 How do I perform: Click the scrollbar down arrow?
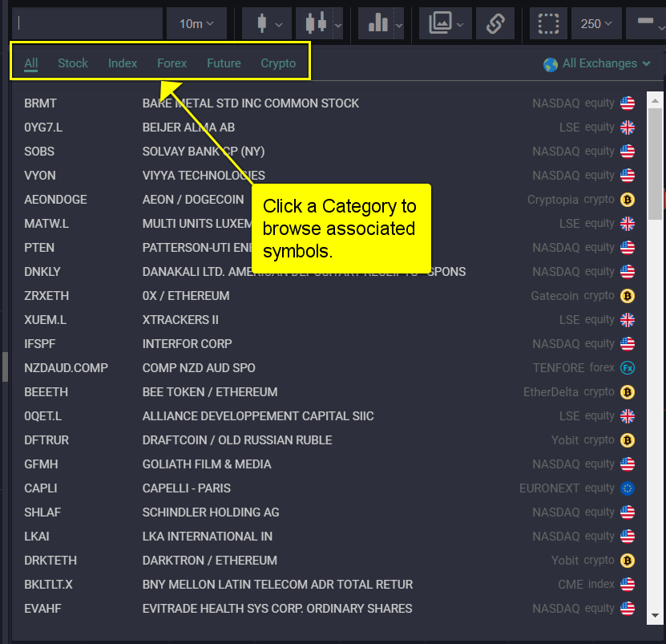655,615
